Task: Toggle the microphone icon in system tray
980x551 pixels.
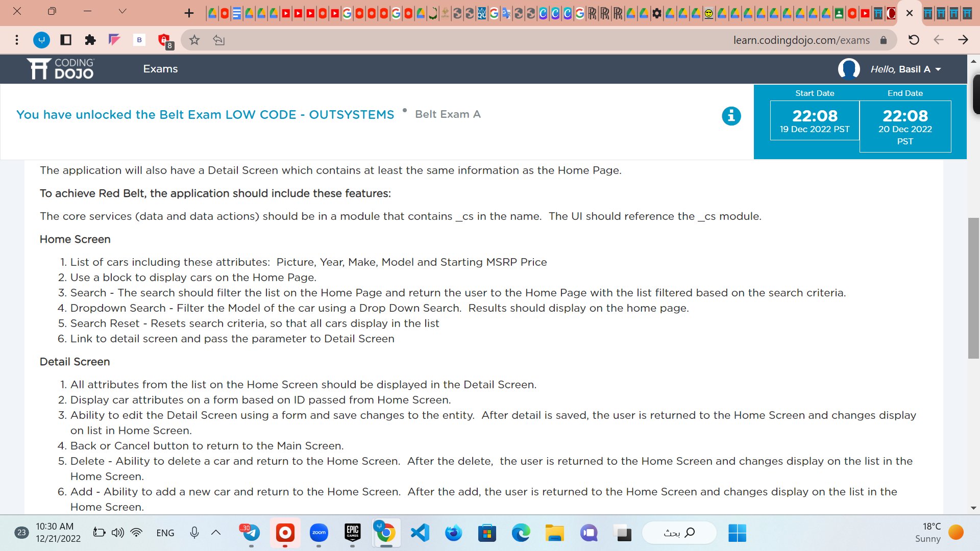Action: pos(194,533)
